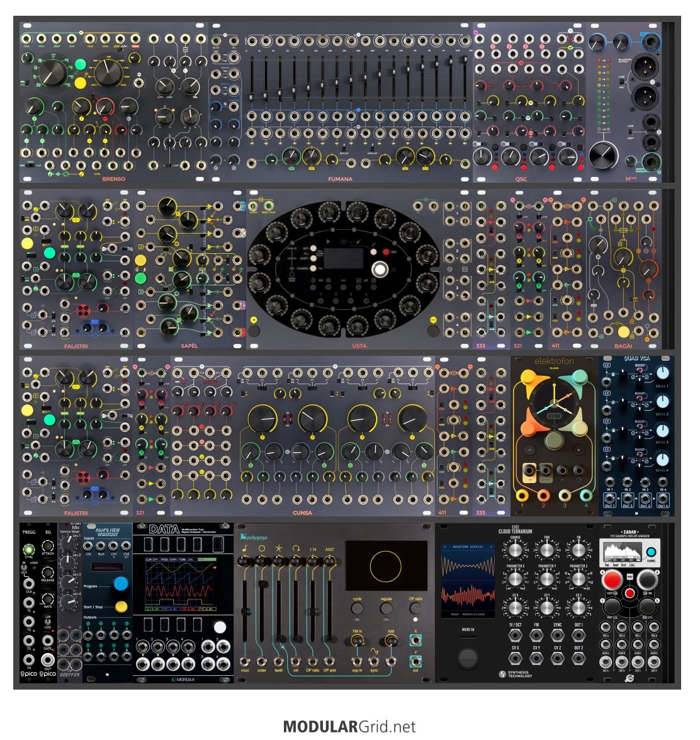Click the Clk input jack on Pam's
The height and width of the screenshot is (740, 700).
pos(88,546)
